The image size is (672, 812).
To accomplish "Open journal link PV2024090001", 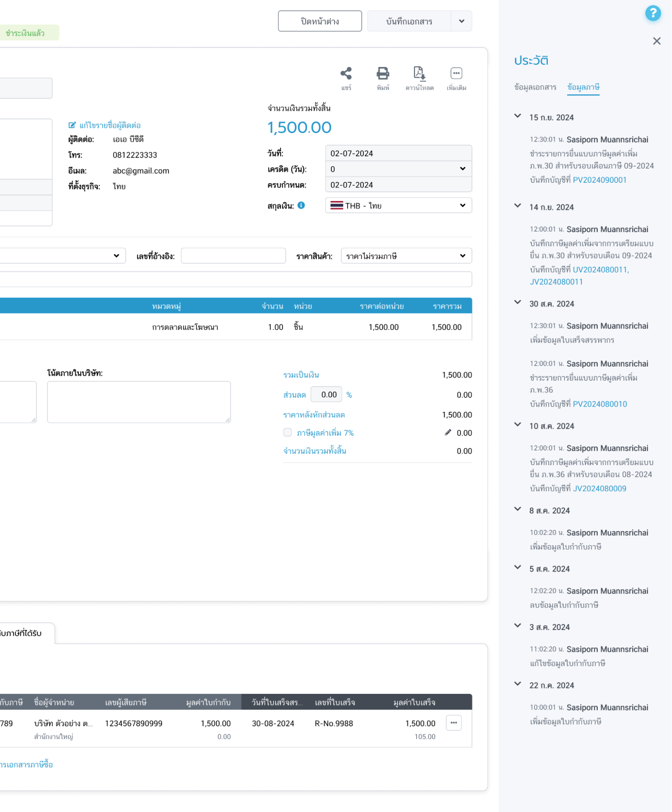I will click(599, 180).
